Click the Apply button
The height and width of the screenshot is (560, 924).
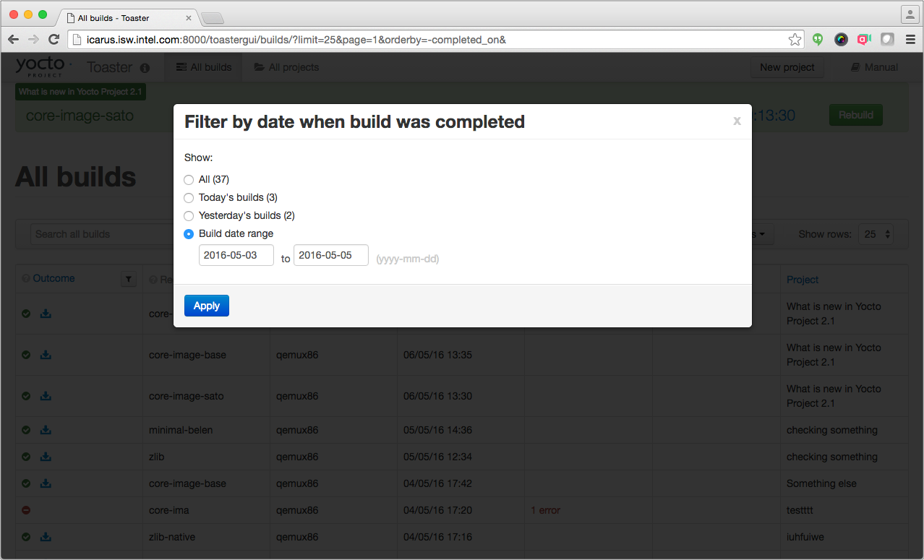[206, 306]
